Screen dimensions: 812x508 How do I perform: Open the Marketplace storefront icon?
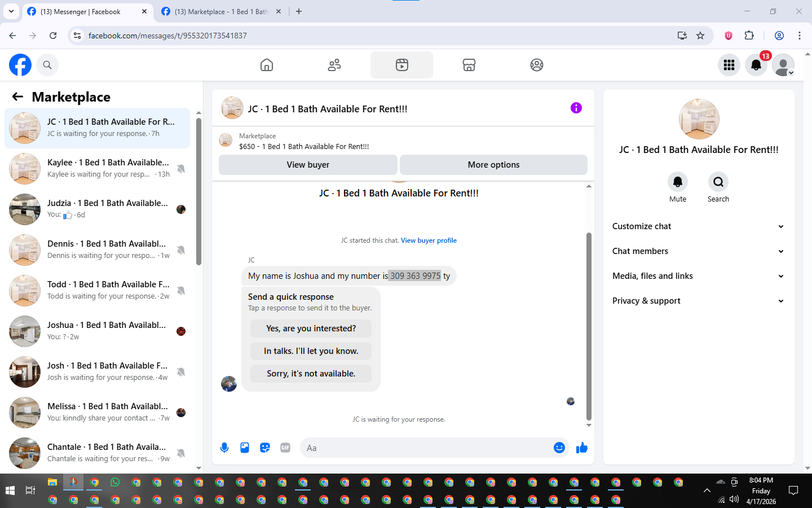coord(469,65)
